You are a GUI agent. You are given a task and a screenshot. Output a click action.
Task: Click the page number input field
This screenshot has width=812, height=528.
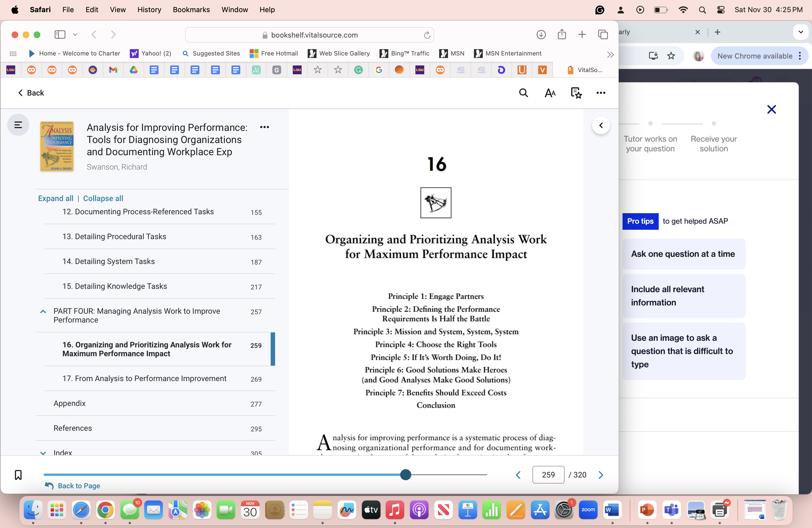(548, 474)
